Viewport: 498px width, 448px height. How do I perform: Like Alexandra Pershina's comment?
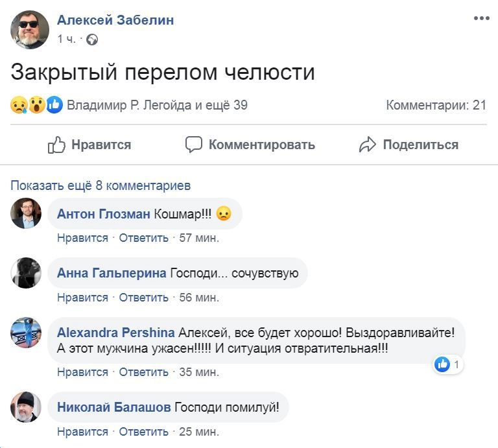[82, 372]
